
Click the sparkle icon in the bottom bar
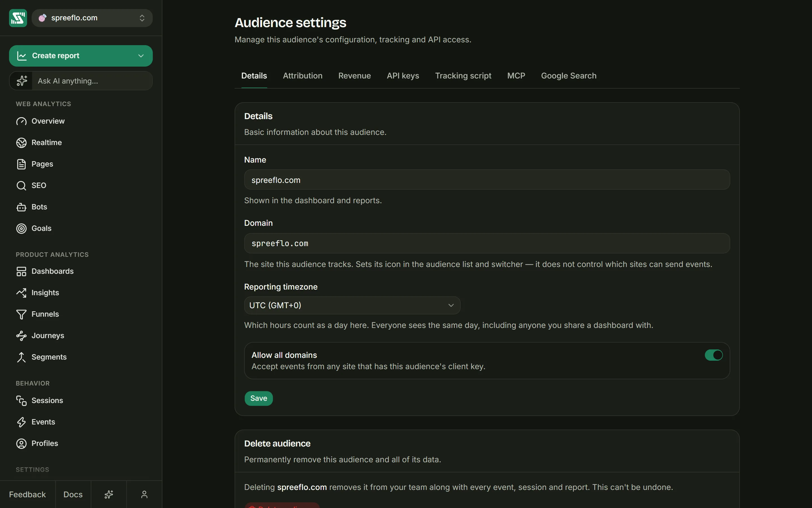[x=109, y=494]
